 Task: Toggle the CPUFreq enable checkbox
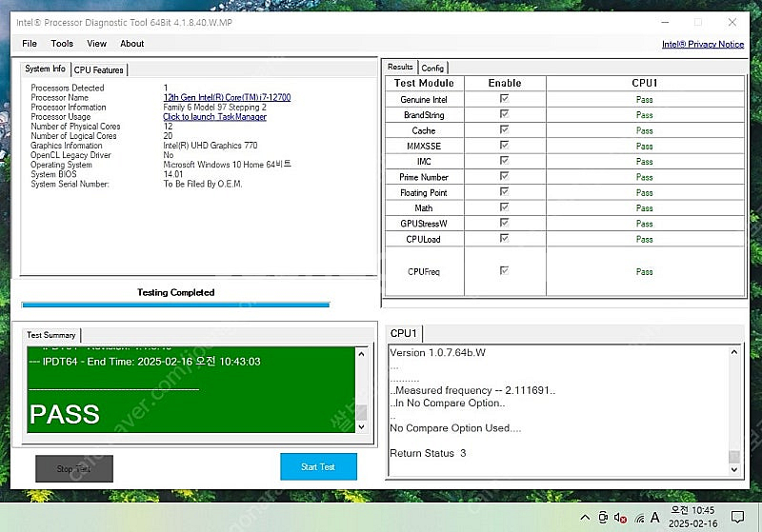tap(505, 271)
